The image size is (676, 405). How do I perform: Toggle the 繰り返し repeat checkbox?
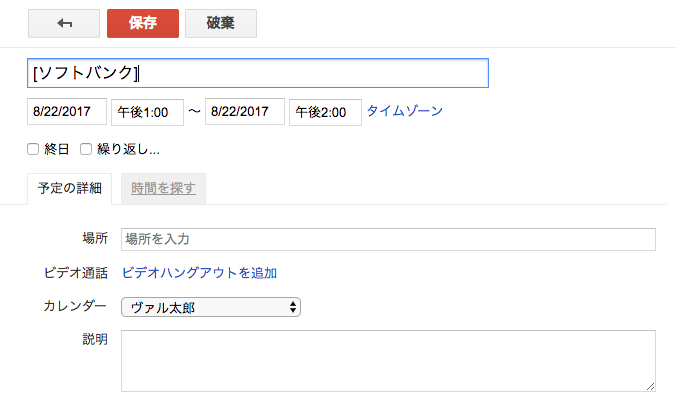[x=86, y=149]
